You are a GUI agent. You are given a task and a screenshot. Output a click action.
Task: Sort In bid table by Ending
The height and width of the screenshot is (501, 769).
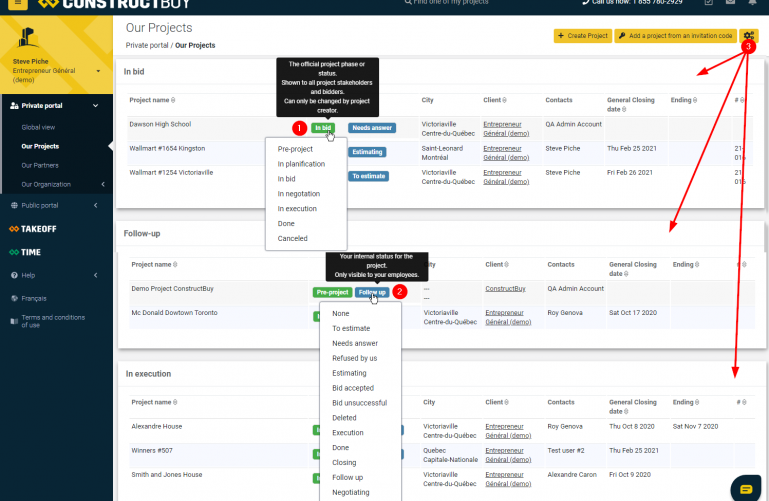(x=684, y=100)
